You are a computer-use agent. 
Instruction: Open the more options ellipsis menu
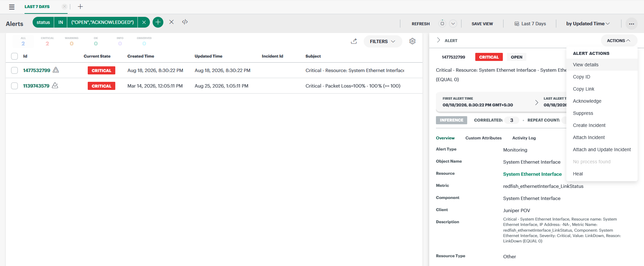tap(632, 24)
